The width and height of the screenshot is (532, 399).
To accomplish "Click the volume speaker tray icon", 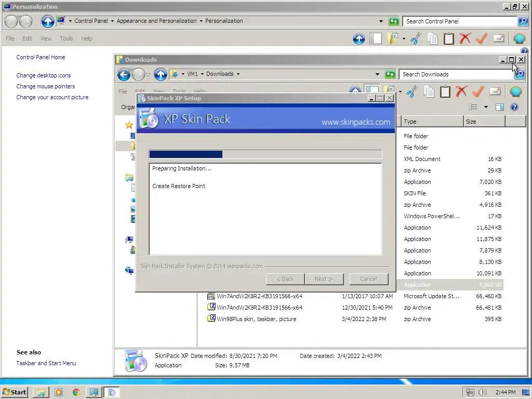I will pyautogui.click(x=483, y=393).
